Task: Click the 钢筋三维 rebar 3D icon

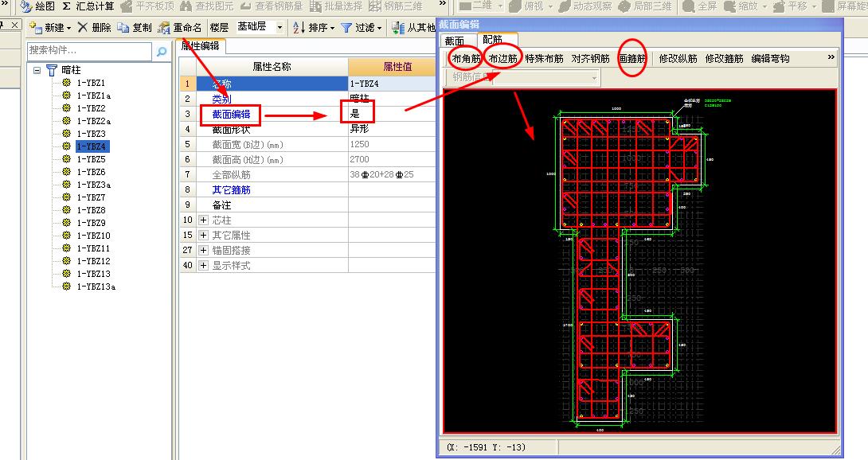Action: [x=375, y=6]
